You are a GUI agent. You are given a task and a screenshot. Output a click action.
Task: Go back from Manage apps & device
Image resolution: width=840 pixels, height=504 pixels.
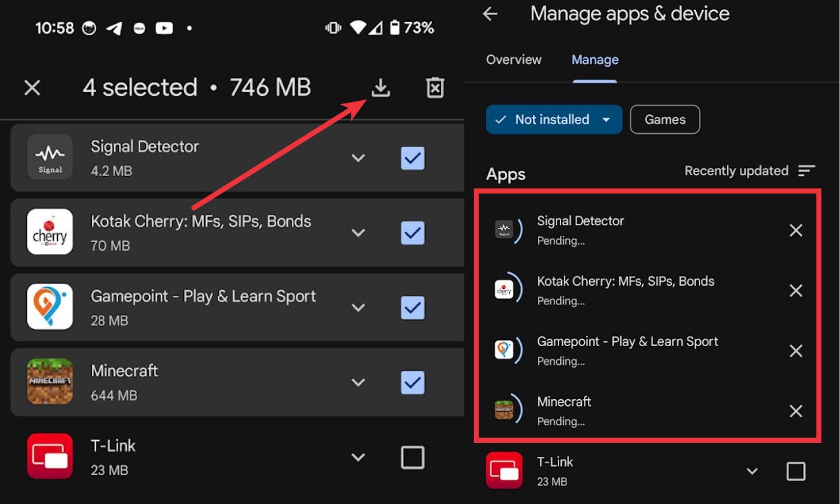pos(490,14)
